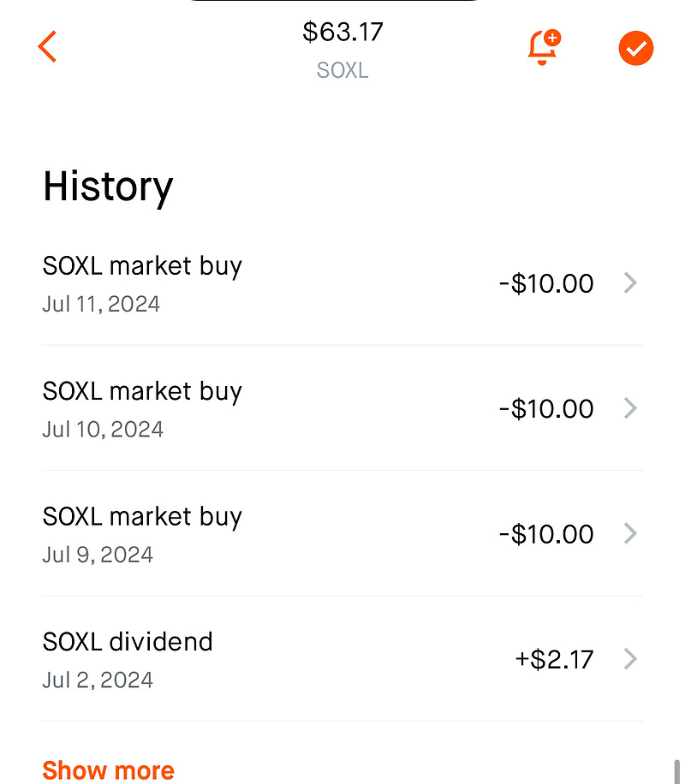Screen dimensions: 685x784
Task: Tap the -$10.00 amount for Jul 11
Action: 546,283
